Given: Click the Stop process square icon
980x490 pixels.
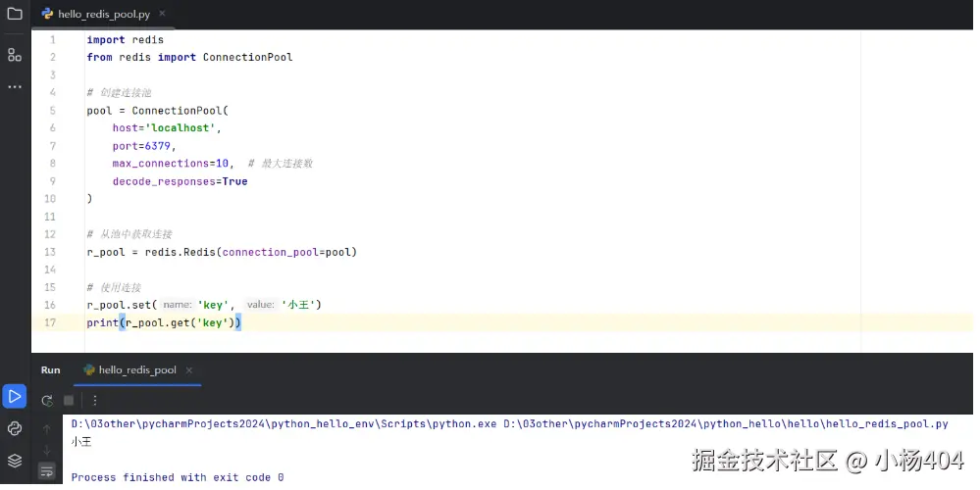Looking at the screenshot, I should pos(69,400).
